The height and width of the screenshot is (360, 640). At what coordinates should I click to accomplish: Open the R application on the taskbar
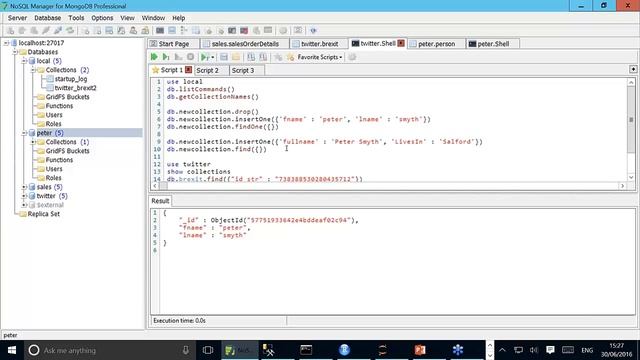[x=344, y=350]
